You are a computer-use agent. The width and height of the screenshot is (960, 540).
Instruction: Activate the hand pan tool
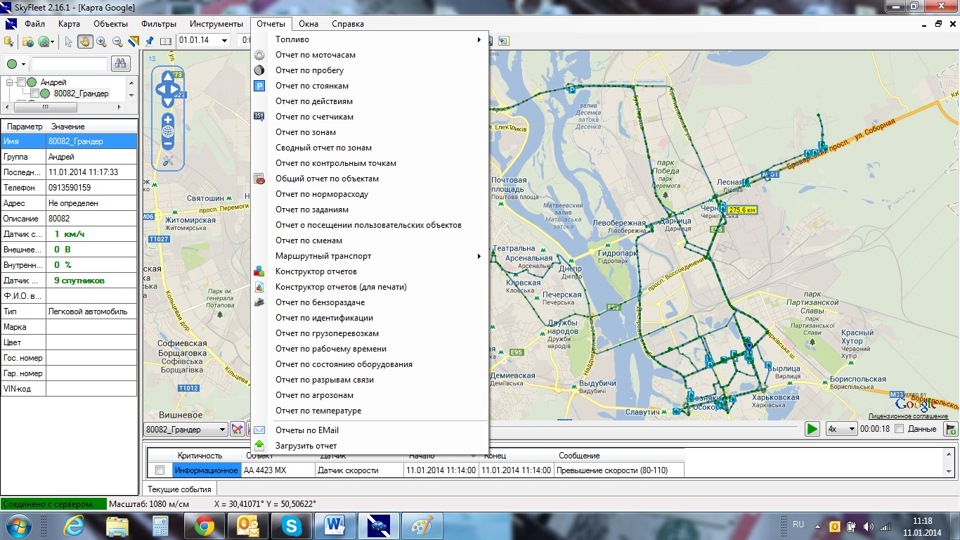pos(84,41)
